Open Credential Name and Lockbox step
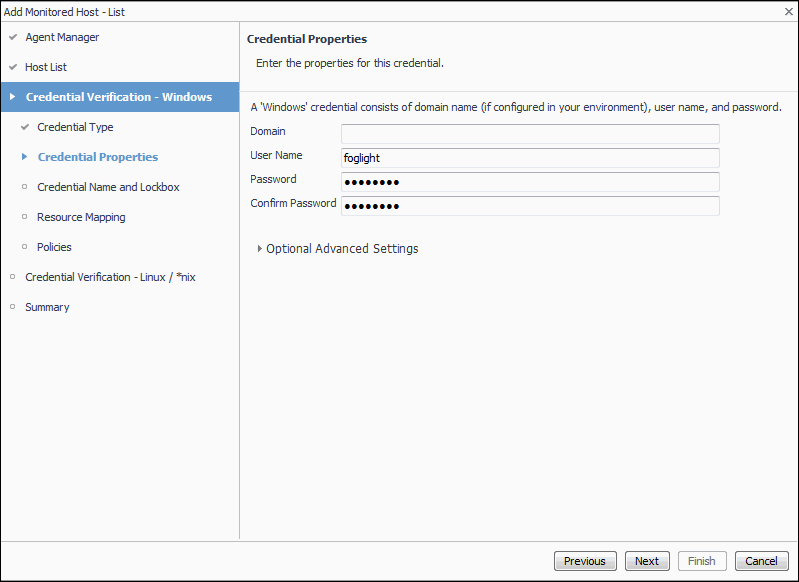This screenshot has height=582, width=799. 108,187
